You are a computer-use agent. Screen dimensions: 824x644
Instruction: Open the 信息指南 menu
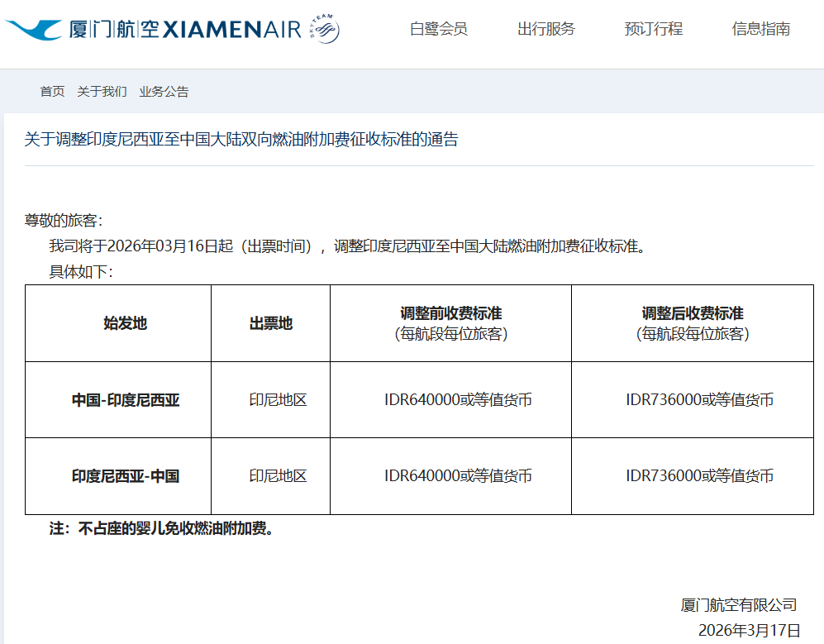[x=760, y=29]
